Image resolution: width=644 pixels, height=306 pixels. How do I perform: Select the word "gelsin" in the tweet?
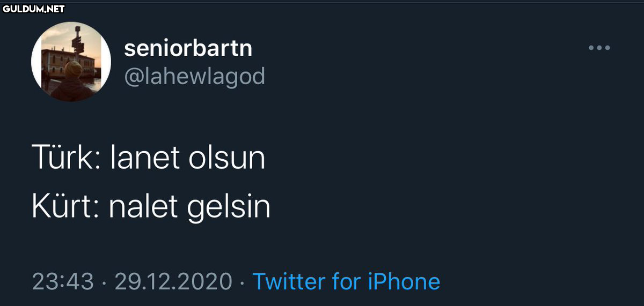[x=229, y=208]
